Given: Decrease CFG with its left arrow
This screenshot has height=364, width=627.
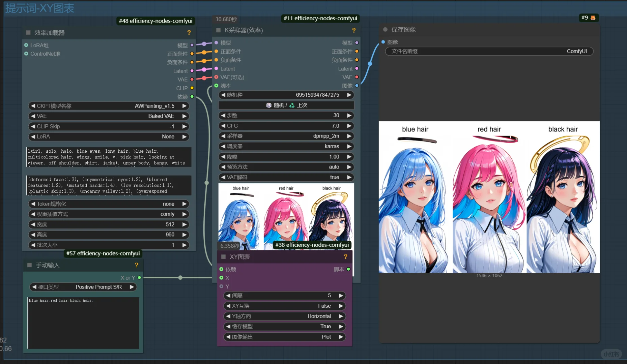Looking at the screenshot, I should click(223, 126).
